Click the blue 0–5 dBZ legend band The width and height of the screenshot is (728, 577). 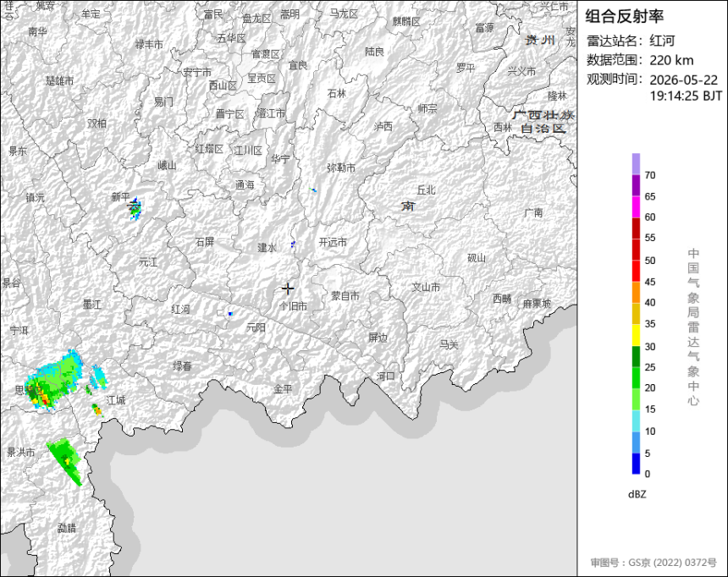click(x=636, y=464)
